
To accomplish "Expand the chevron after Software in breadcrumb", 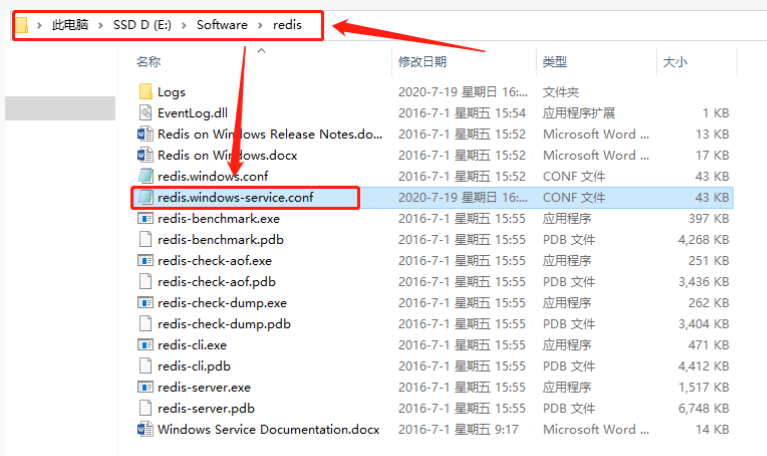I will tap(260, 25).
